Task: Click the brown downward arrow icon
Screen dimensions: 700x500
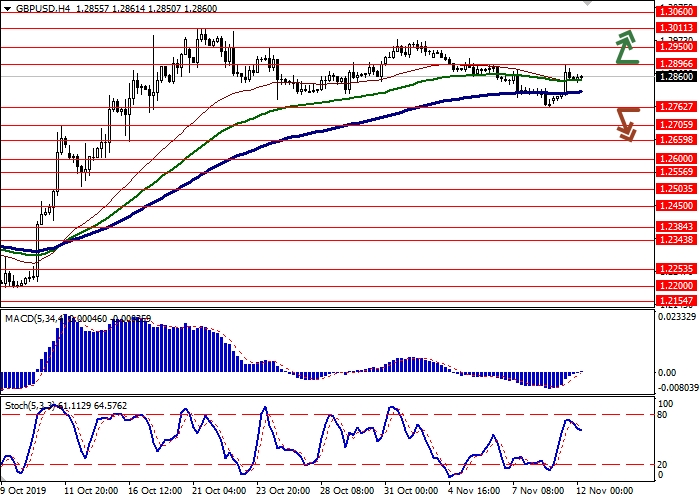Action: [626, 123]
